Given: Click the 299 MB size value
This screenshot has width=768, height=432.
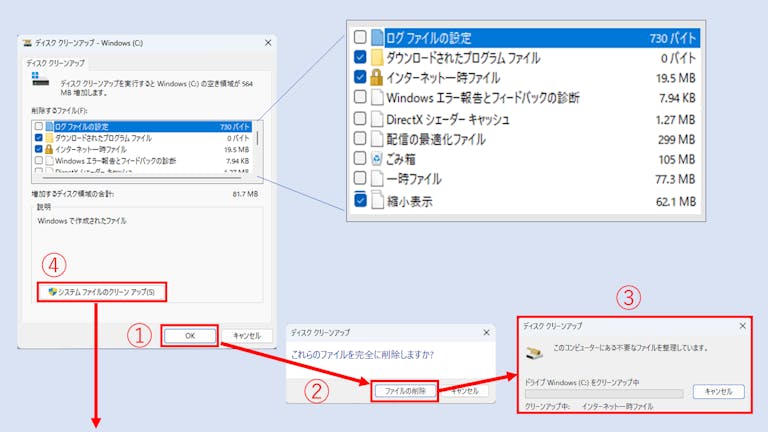Looking at the screenshot, I should tap(676, 140).
